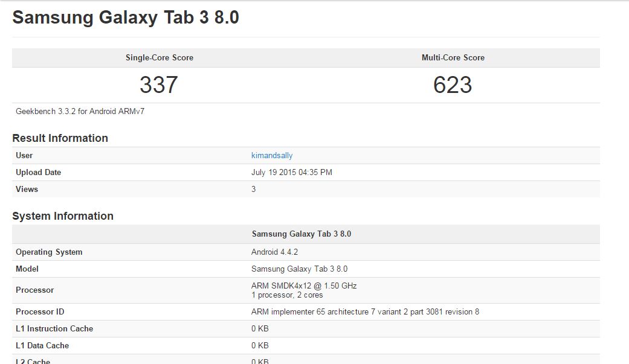Select the ARM implementer 65 architecture 7 value
The image size is (629, 364).
tap(365, 312)
